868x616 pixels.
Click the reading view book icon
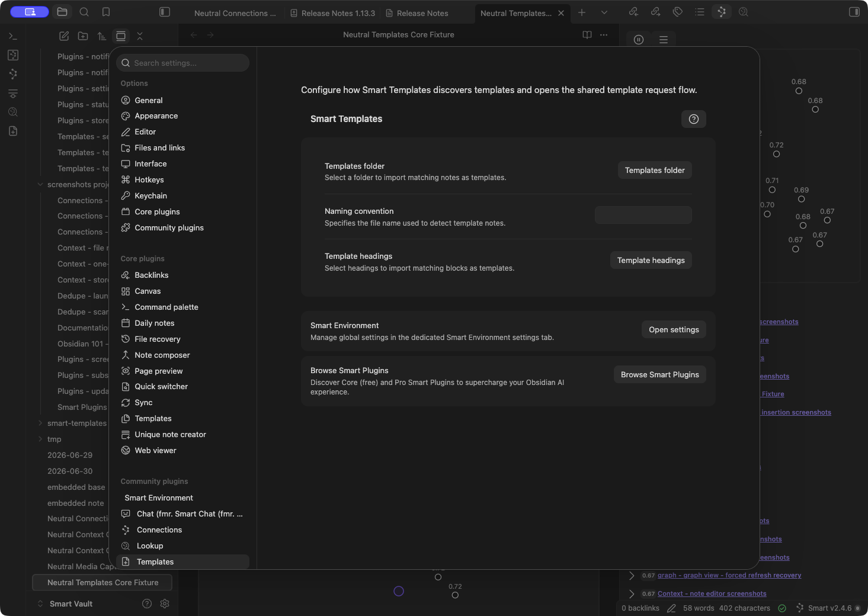587,35
